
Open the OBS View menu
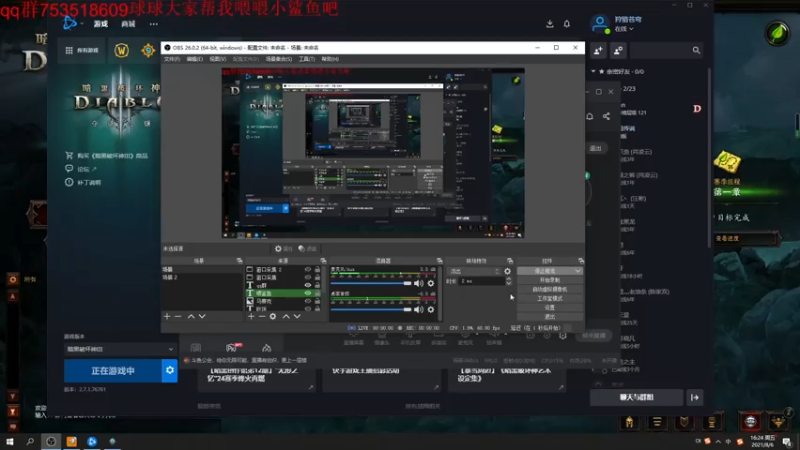217,59
